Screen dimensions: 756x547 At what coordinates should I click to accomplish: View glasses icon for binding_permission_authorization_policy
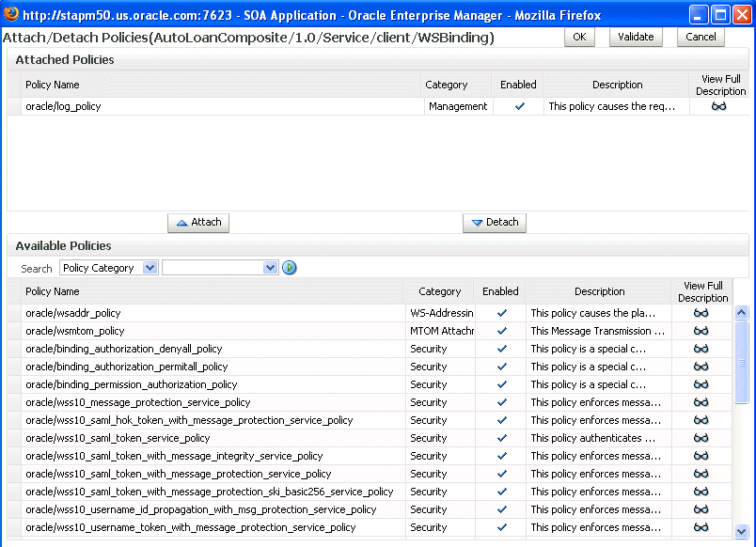coord(701,384)
